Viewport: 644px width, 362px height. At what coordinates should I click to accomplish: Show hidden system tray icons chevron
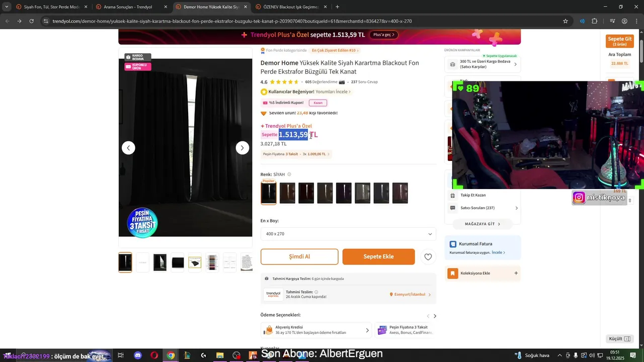pos(559,355)
